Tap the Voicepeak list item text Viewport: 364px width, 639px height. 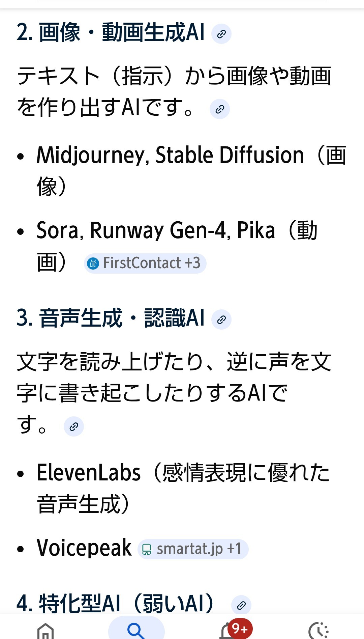(84, 548)
